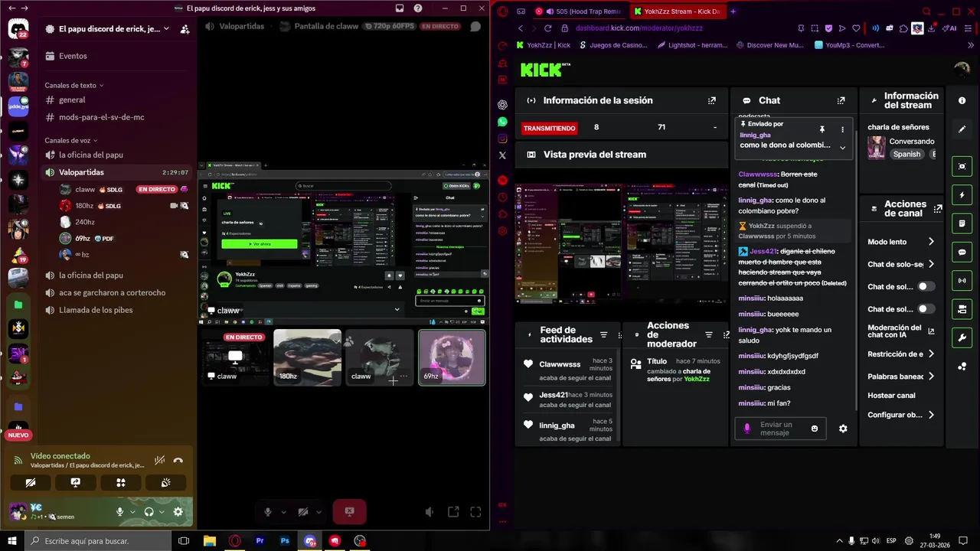This screenshot has height=551, width=980.
Task: Turn on camera in Discord voice panel
Action: pyautogui.click(x=31, y=483)
